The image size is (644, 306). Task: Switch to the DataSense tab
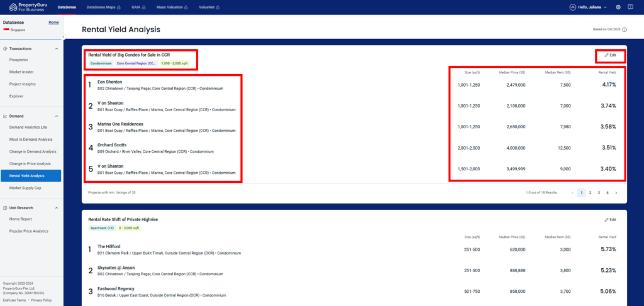pos(67,8)
